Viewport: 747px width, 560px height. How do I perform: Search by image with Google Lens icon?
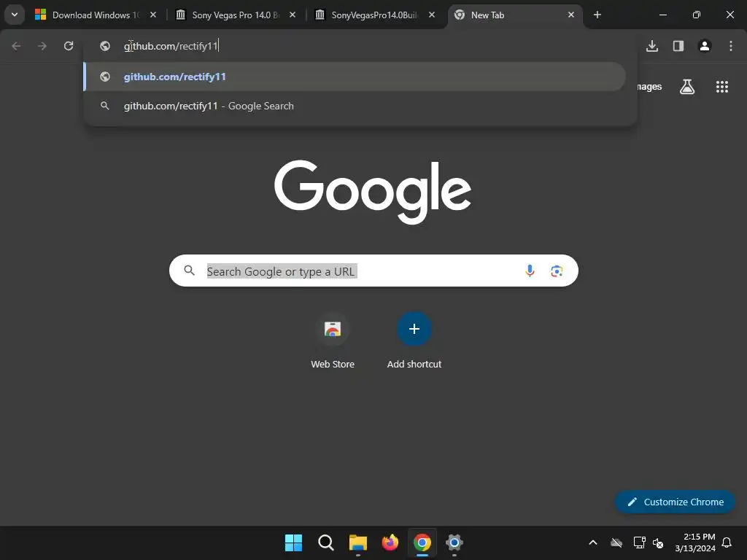557,271
